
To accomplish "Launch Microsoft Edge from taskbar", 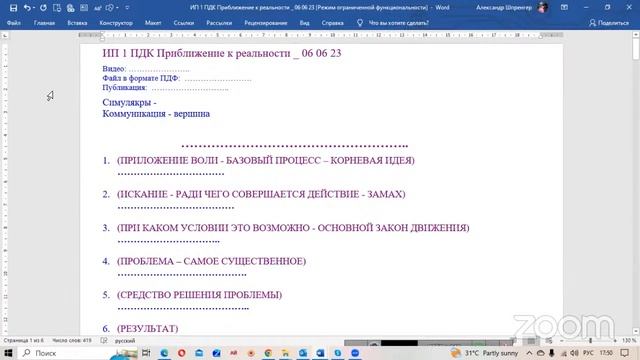I will (x=164, y=353).
